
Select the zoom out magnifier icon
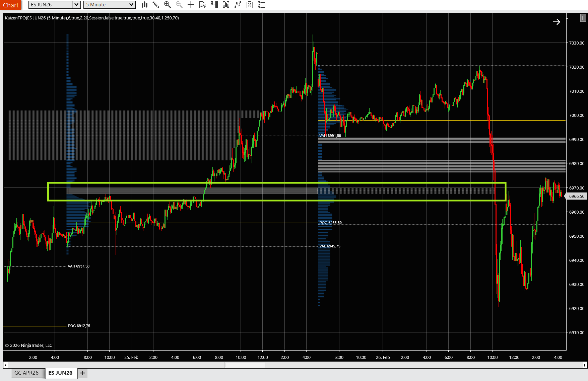pos(179,5)
